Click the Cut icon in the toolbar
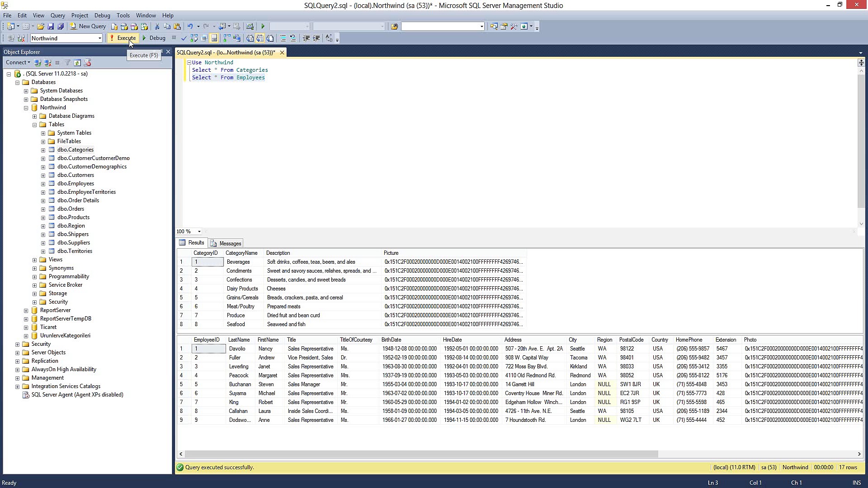The width and height of the screenshot is (868, 488). tap(156, 26)
